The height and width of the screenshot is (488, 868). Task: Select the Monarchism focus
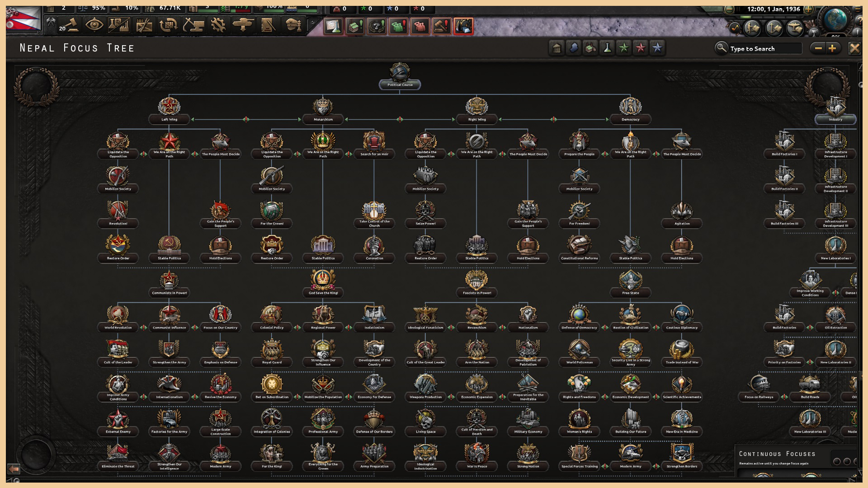[323, 111]
